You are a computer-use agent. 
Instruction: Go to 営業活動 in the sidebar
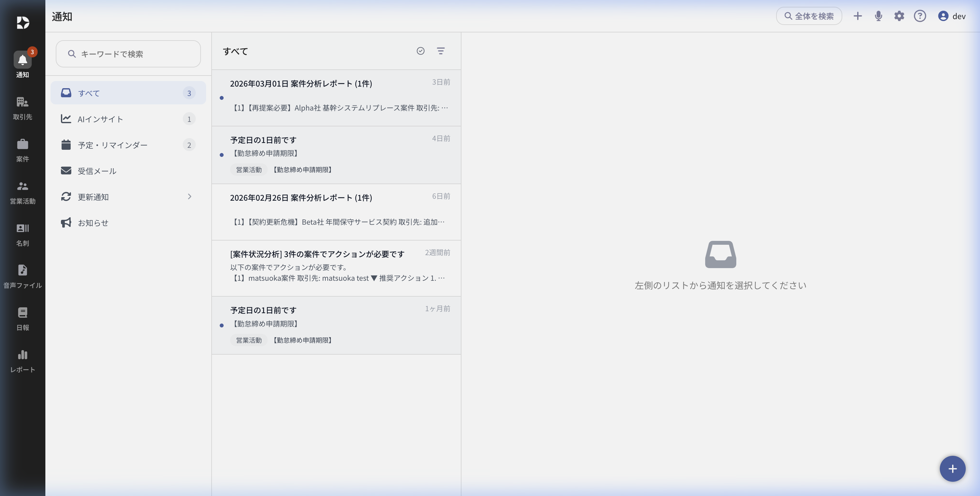[22, 192]
